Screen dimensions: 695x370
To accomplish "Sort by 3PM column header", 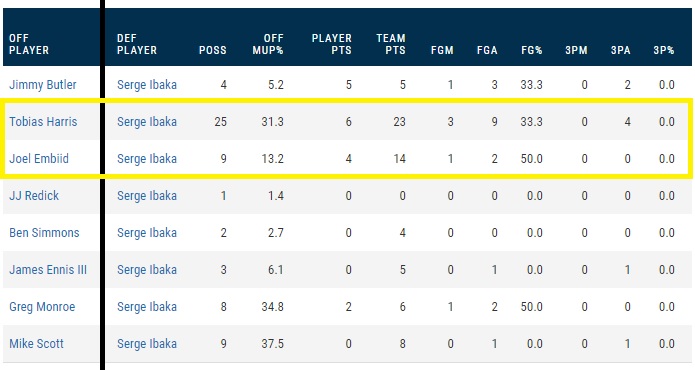I will (x=576, y=50).
